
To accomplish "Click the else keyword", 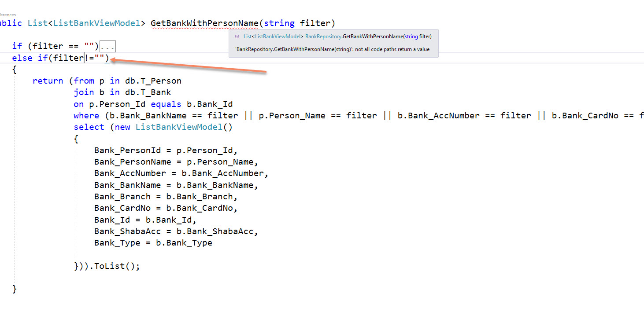I will tap(22, 58).
